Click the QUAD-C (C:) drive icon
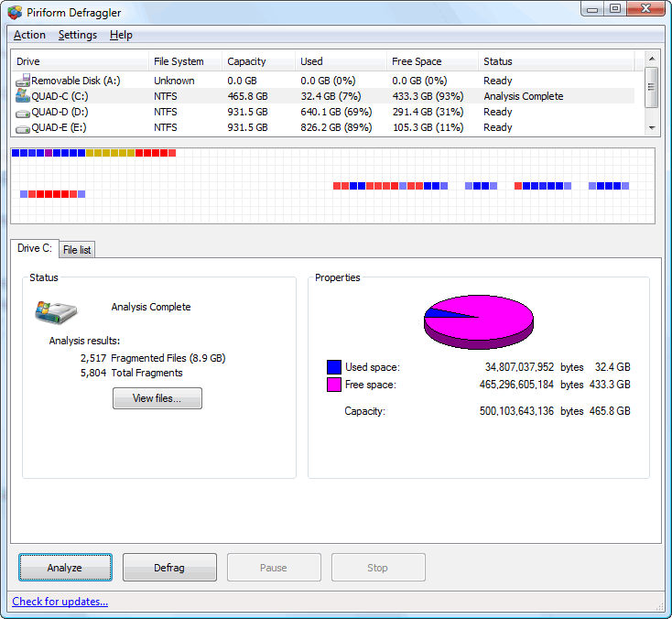672x619 pixels. (x=23, y=96)
